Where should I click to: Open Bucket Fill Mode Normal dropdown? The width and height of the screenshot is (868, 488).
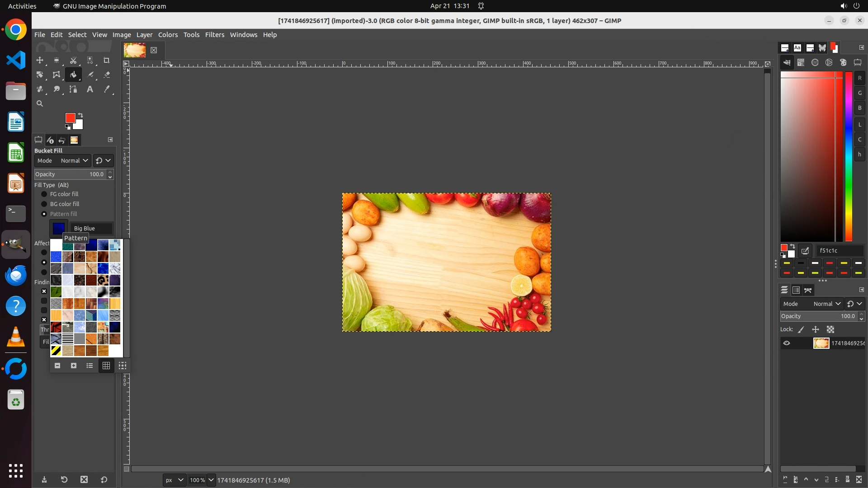(75, 160)
